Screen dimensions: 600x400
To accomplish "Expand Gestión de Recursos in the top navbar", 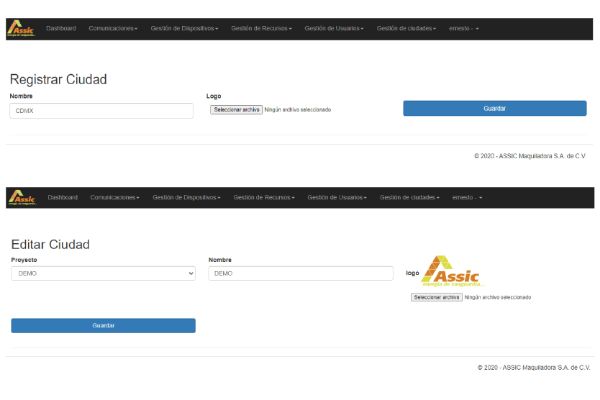I will pos(261,29).
